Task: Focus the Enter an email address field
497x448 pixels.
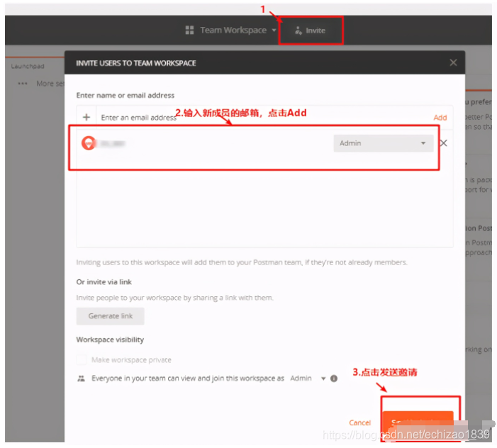Action: pos(263,118)
